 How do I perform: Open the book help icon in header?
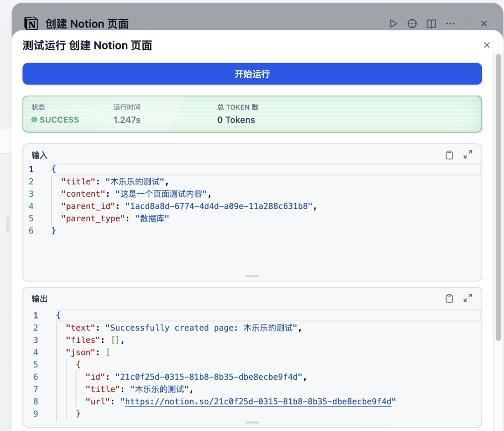tap(431, 24)
